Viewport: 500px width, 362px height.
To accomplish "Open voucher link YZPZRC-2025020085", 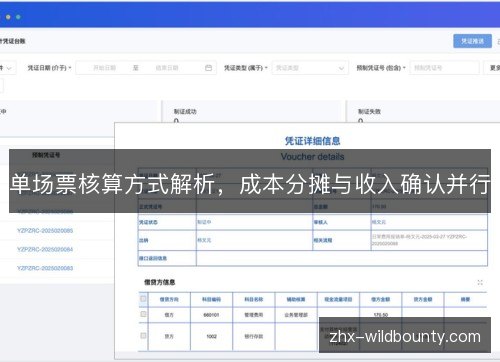I will (x=45, y=230).
